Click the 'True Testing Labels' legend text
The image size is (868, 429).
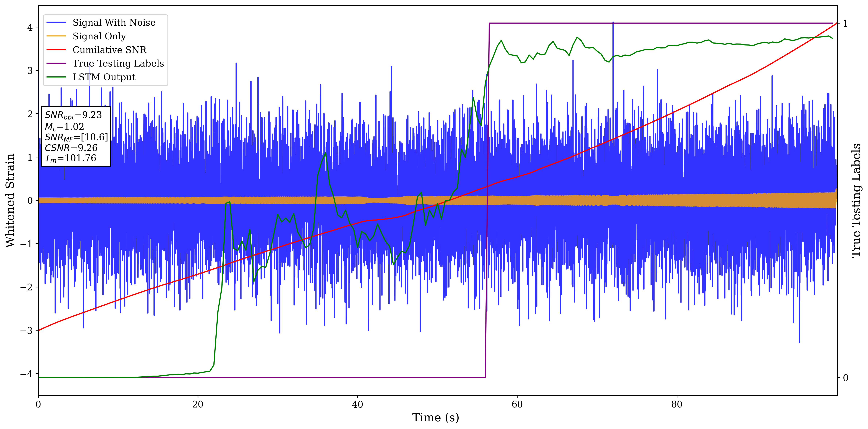(x=118, y=63)
